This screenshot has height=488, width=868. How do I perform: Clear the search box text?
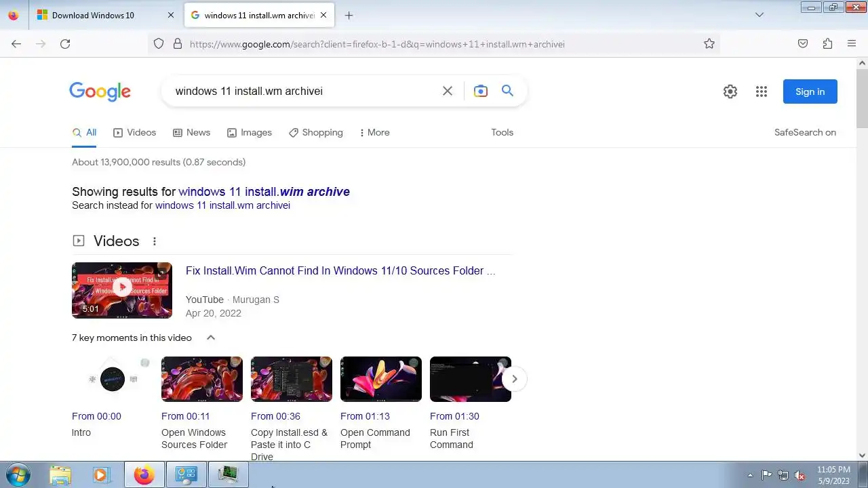click(448, 91)
